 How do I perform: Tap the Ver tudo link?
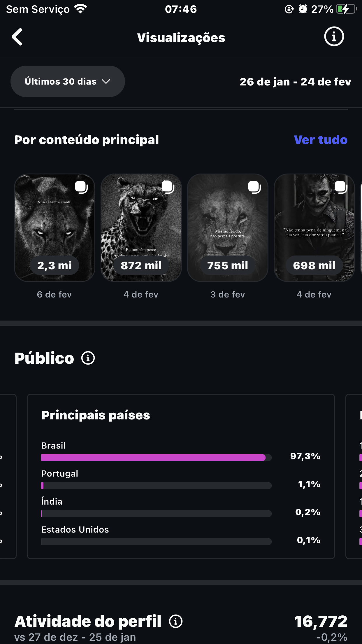[x=320, y=140]
